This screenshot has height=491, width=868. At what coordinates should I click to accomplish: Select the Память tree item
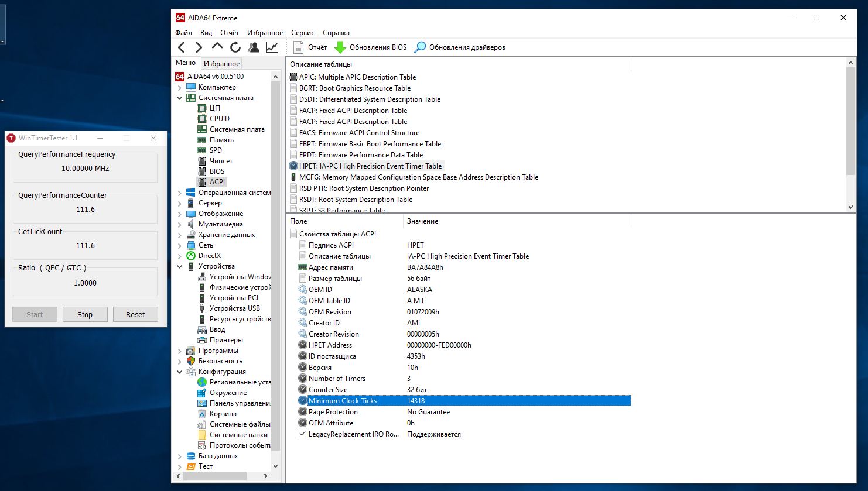(x=221, y=140)
